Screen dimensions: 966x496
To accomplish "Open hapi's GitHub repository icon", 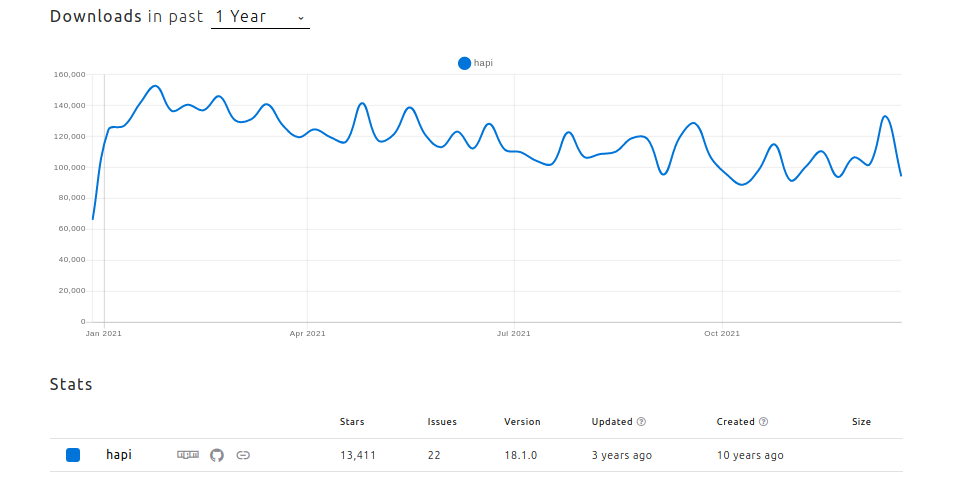I will point(217,455).
